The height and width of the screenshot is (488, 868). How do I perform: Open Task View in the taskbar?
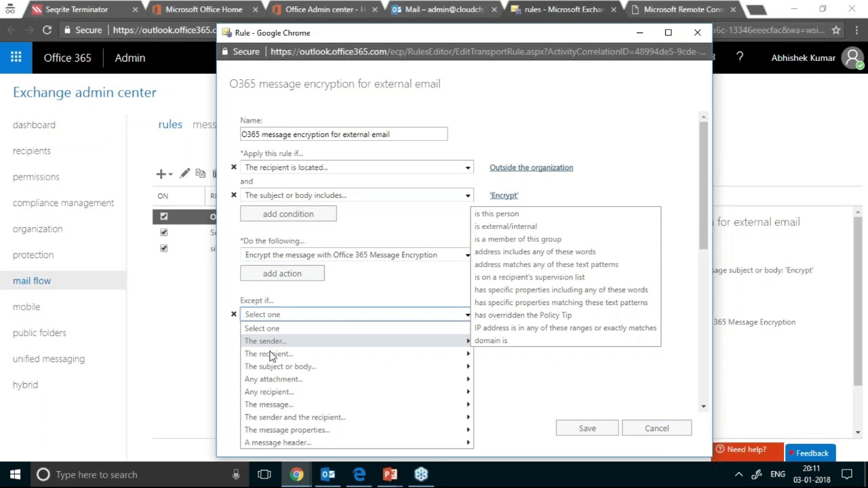pyautogui.click(x=264, y=474)
